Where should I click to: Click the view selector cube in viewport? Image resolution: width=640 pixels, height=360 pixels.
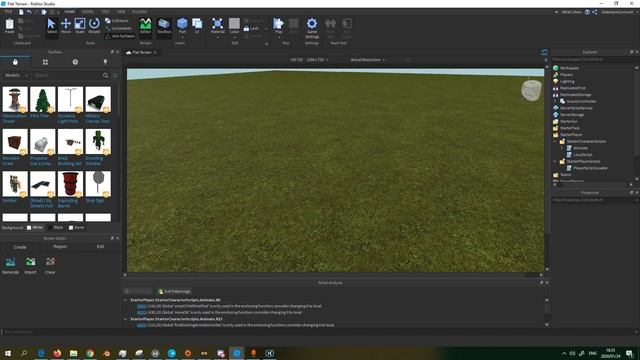click(x=531, y=90)
